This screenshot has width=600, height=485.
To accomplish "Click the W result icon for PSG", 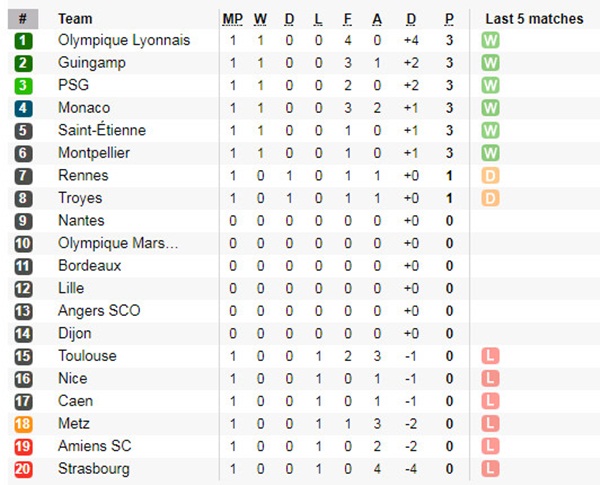I will [490, 86].
